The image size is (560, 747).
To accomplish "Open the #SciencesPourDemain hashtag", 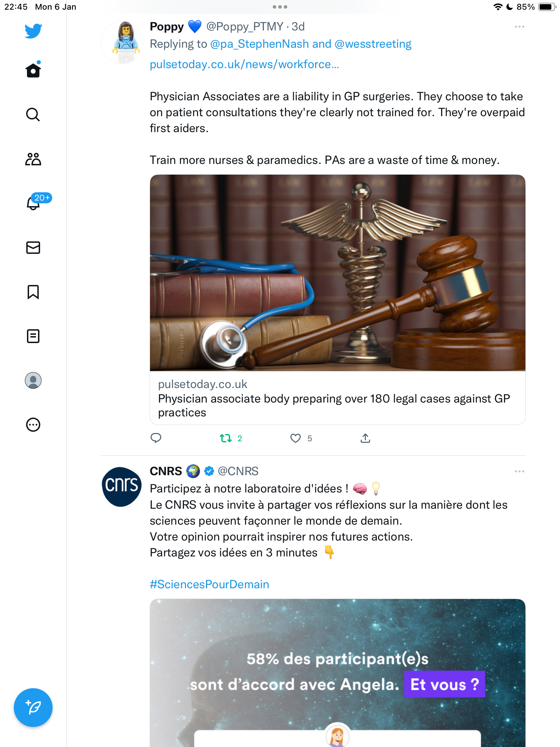I will click(209, 584).
